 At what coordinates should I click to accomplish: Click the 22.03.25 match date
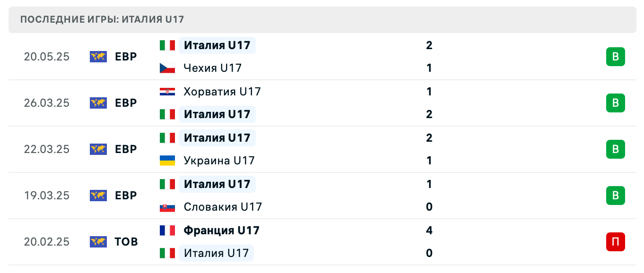[x=47, y=149]
